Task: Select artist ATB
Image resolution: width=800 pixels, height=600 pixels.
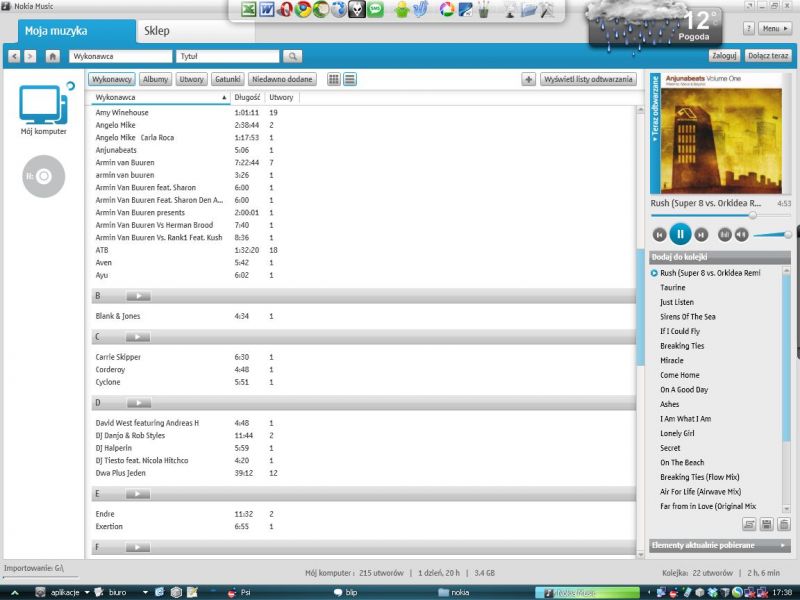Action: (102, 251)
